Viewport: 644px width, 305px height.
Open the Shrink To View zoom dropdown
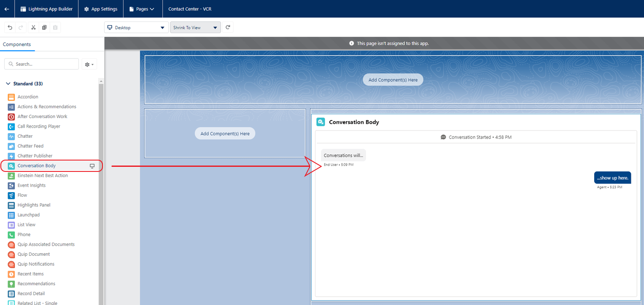195,27
